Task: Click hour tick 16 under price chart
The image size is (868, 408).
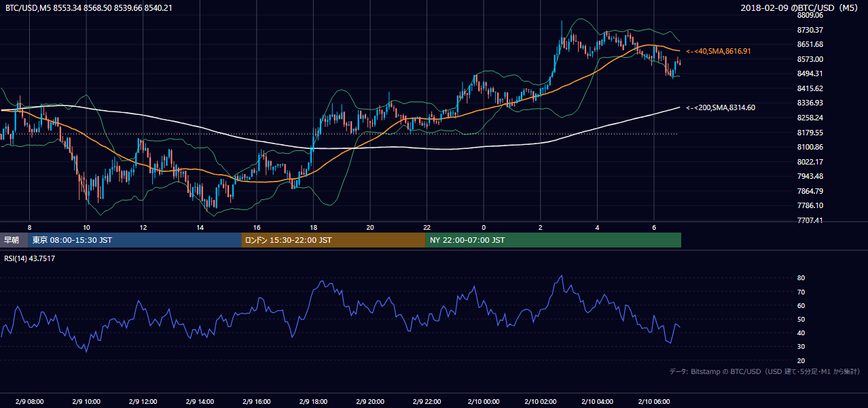Action: coord(256,227)
